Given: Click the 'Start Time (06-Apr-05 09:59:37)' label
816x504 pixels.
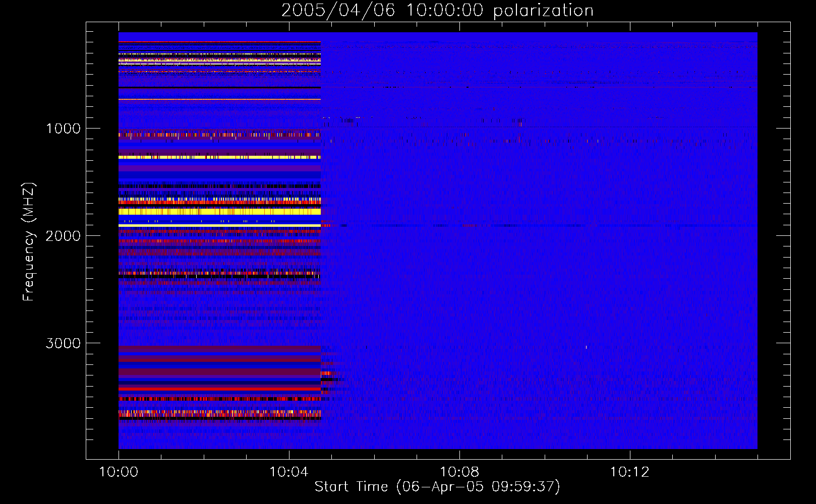Looking at the screenshot, I should coord(437,487).
